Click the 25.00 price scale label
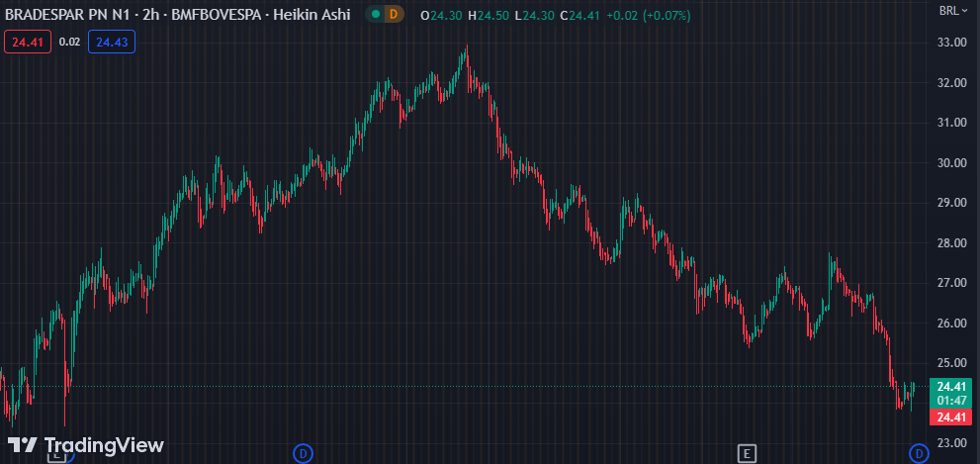Screen dimensions: 980x464 pyautogui.click(x=952, y=363)
